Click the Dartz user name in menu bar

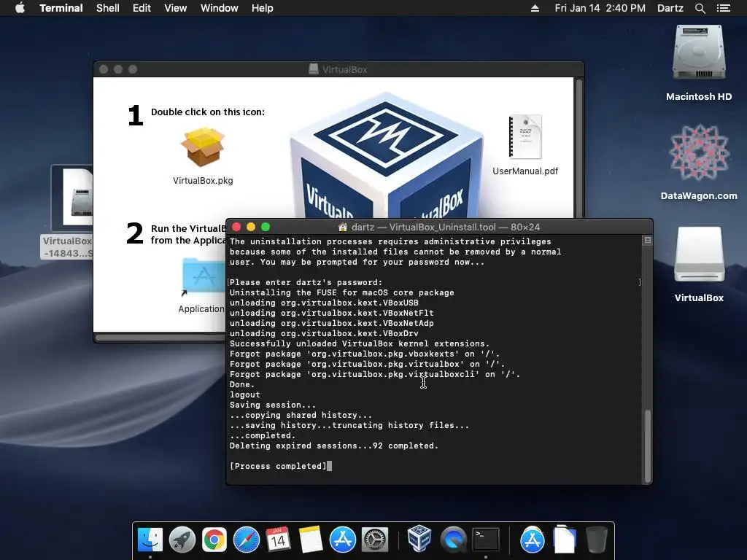tap(670, 8)
